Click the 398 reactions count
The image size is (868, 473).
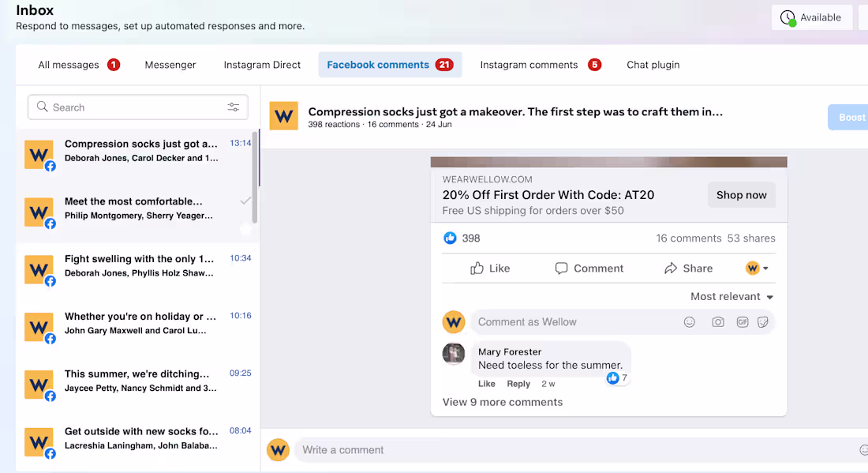click(471, 238)
